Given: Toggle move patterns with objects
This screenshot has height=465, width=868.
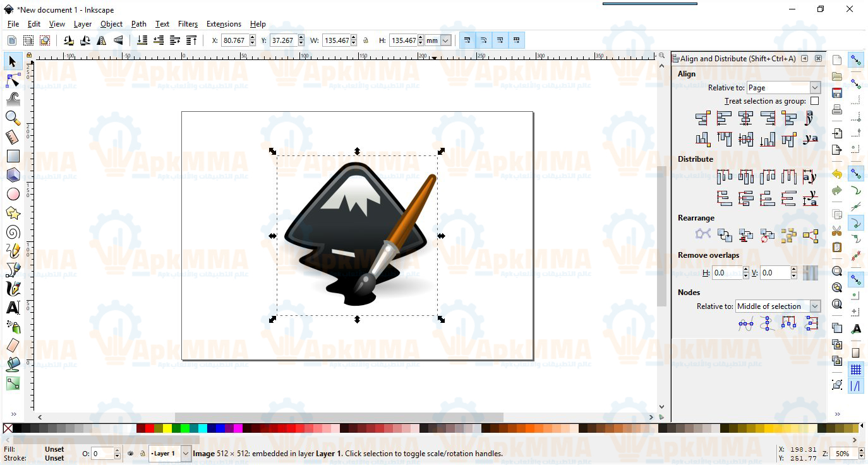Looking at the screenshot, I should point(516,40).
